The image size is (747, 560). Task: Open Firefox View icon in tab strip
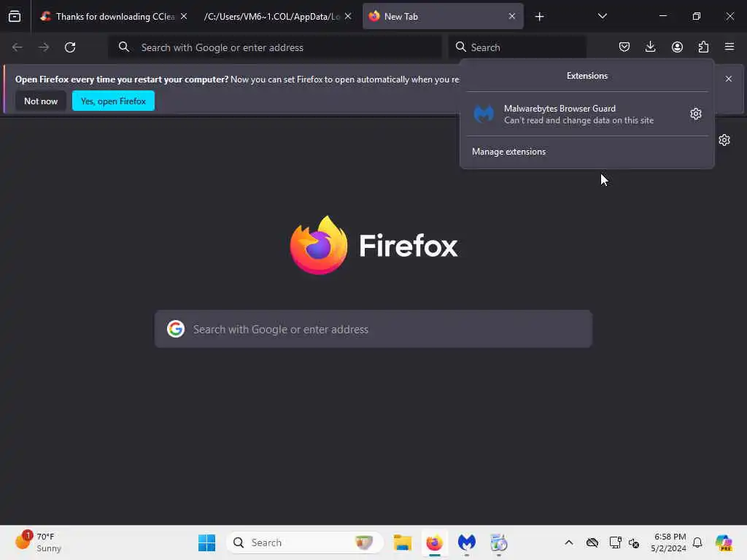point(15,16)
